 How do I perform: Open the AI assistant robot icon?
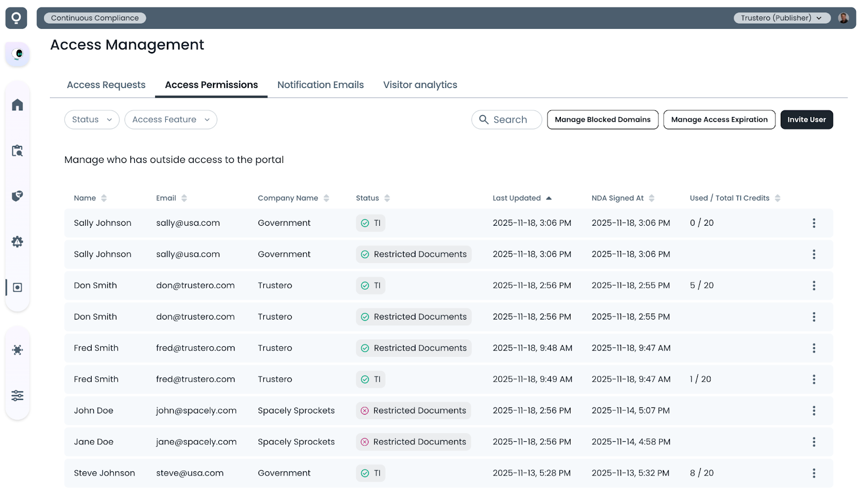coord(18,54)
